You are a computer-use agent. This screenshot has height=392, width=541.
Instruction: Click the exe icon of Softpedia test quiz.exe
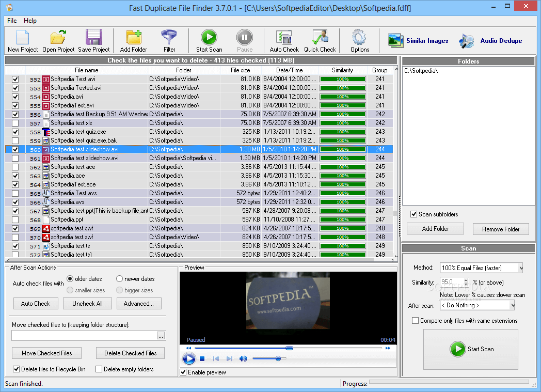pyautogui.click(x=46, y=132)
